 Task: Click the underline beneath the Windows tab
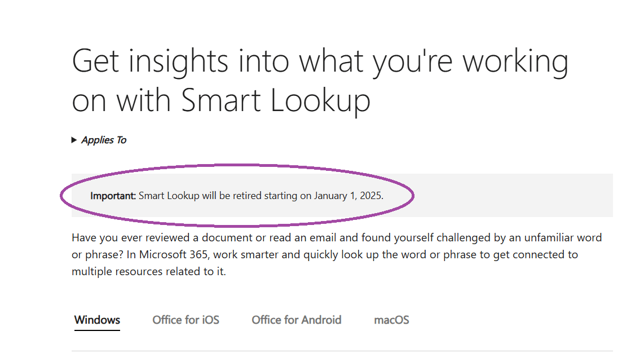97,330
